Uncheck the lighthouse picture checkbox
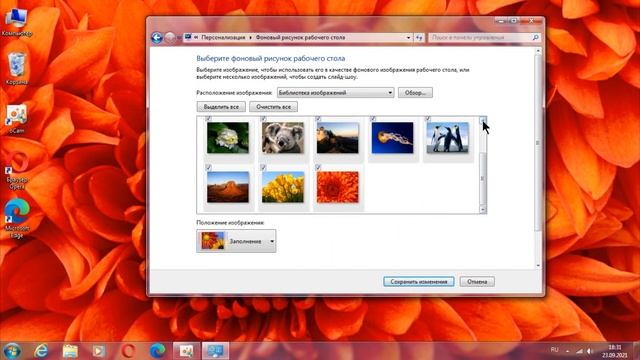 coord(318,118)
